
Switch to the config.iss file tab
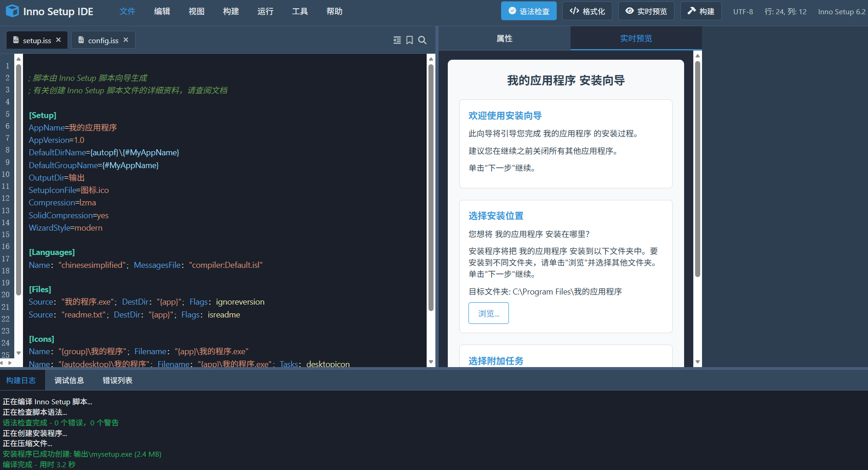click(x=103, y=40)
